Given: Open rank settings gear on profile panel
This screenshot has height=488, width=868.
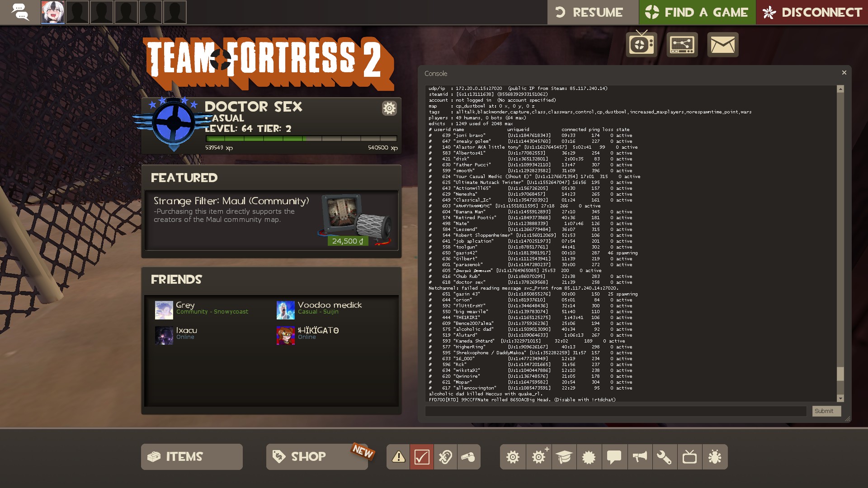Looking at the screenshot, I should pos(389,108).
